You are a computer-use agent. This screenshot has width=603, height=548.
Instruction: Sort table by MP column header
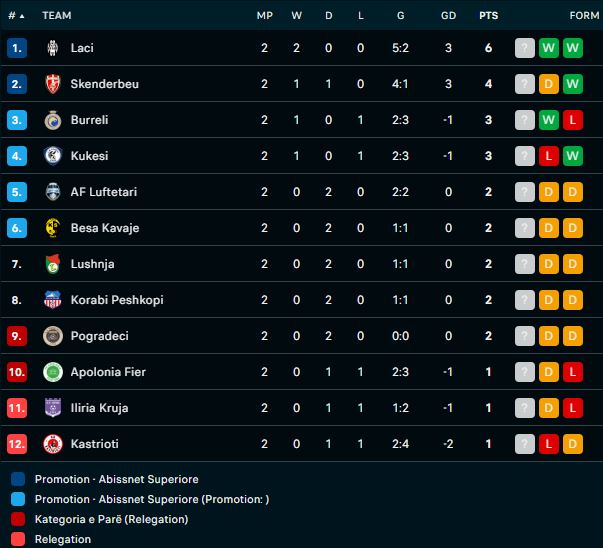click(264, 15)
